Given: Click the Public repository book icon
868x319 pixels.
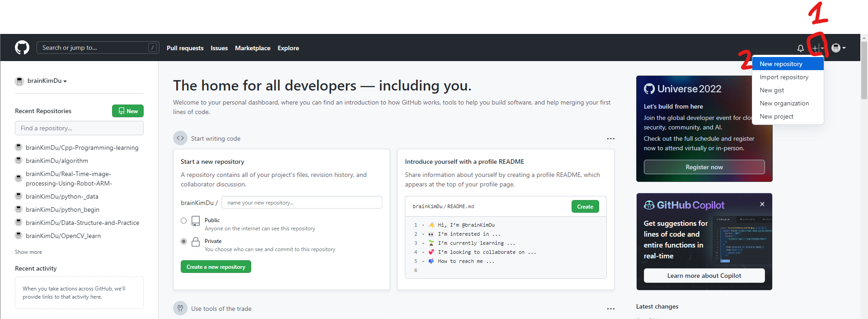Looking at the screenshot, I should pyautogui.click(x=196, y=221).
